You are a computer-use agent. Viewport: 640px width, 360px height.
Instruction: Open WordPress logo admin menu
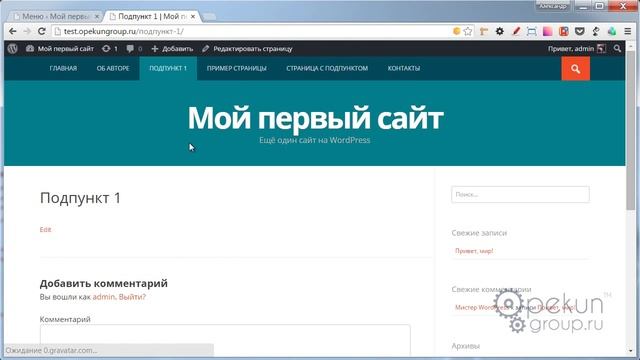[13, 49]
